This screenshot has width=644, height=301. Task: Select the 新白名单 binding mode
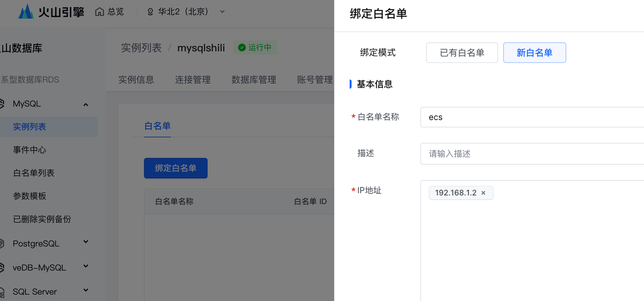tap(534, 53)
